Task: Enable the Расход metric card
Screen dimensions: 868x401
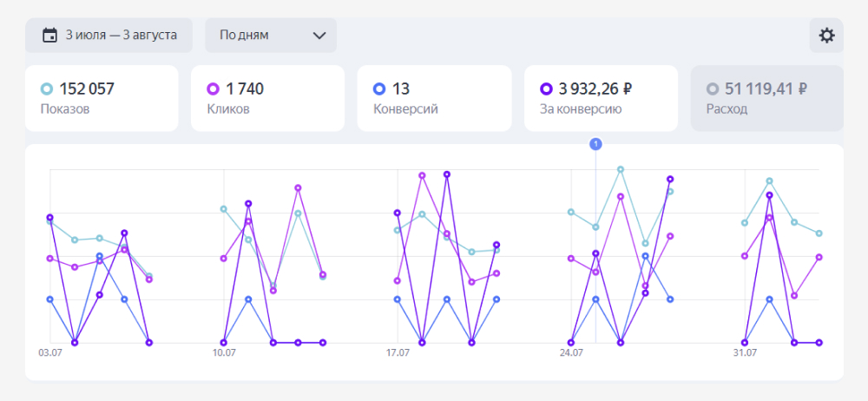Action: [x=767, y=98]
